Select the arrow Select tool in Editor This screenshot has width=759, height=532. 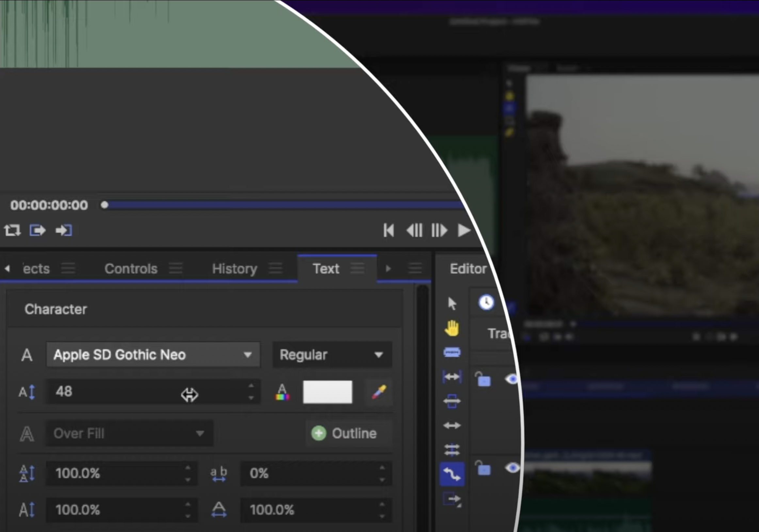pyautogui.click(x=452, y=303)
